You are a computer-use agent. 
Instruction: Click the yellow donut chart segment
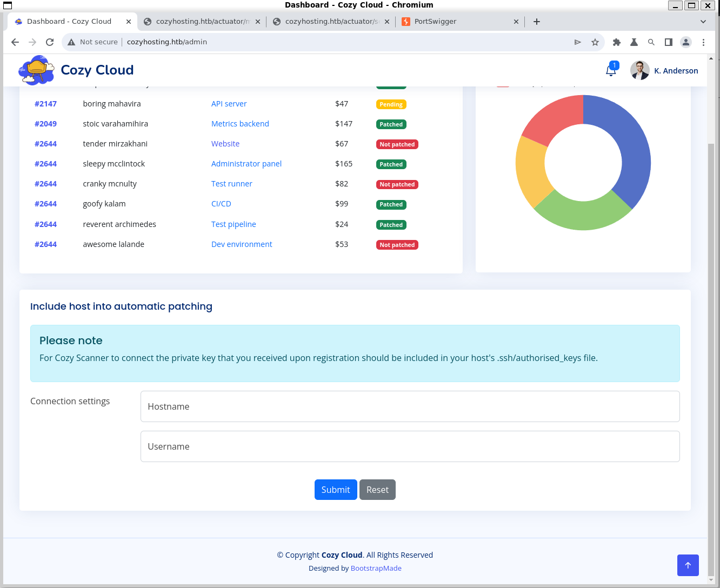tap(531, 172)
